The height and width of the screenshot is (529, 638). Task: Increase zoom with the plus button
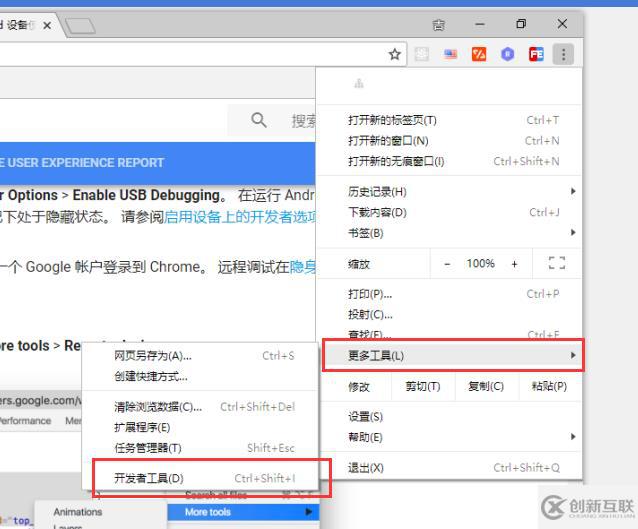[514, 264]
